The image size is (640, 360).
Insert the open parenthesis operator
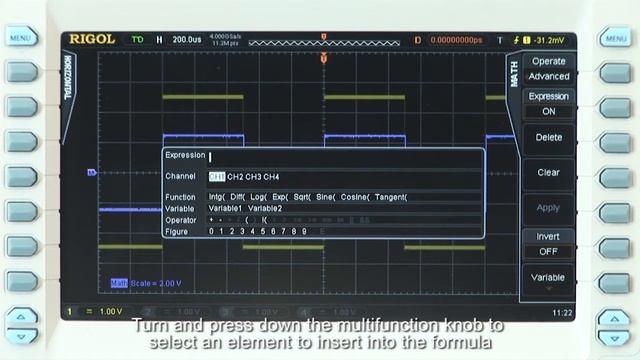click(247, 220)
